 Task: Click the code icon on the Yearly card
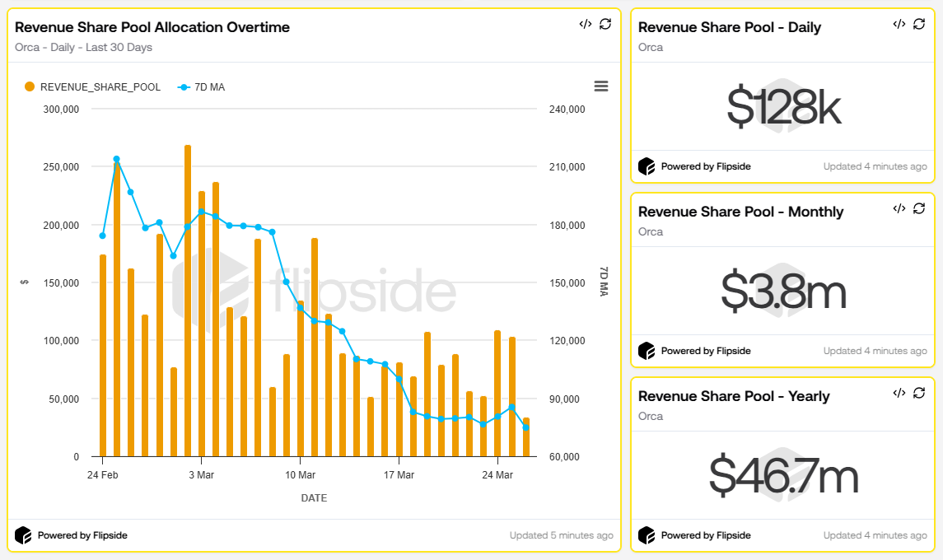point(898,394)
